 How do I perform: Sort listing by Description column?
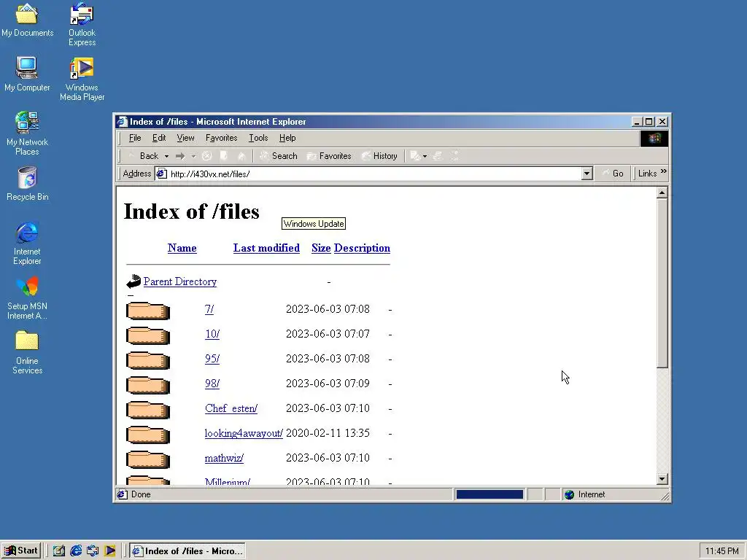[362, 248]
